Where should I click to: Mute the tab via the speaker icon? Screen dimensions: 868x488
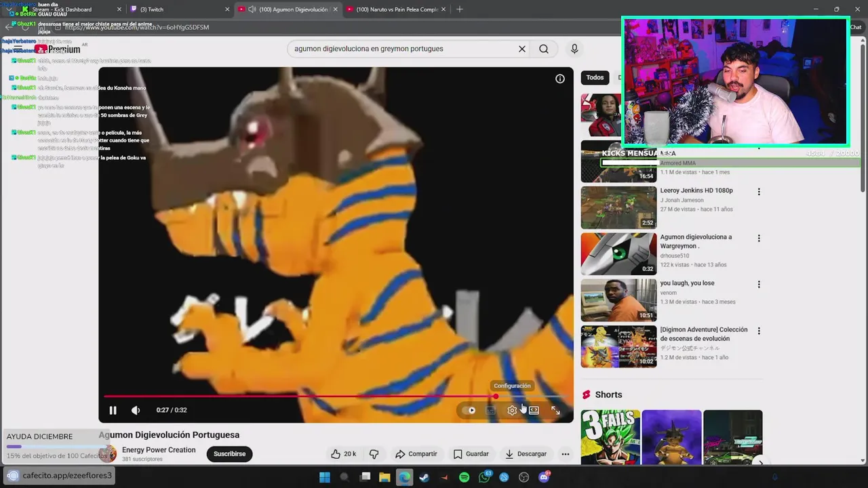pos(252,9)
